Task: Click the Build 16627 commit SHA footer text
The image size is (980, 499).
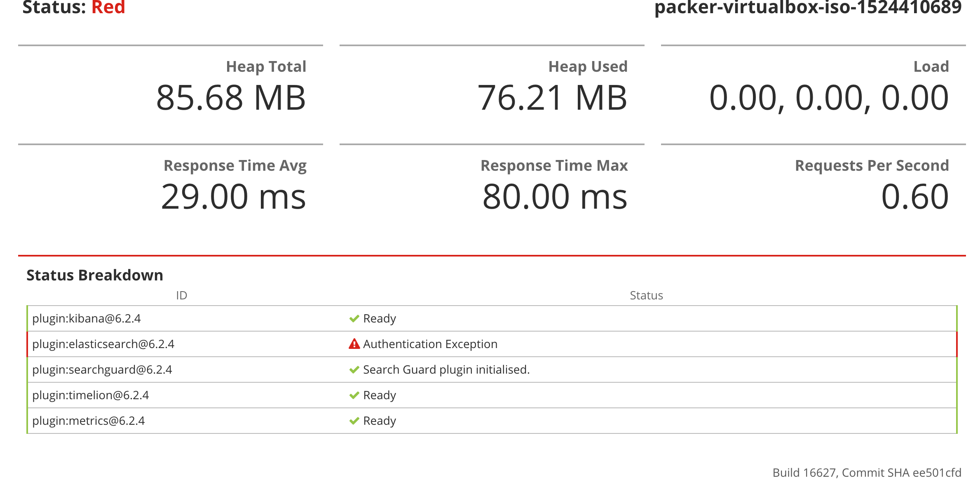Action: [x=867, y=473]
